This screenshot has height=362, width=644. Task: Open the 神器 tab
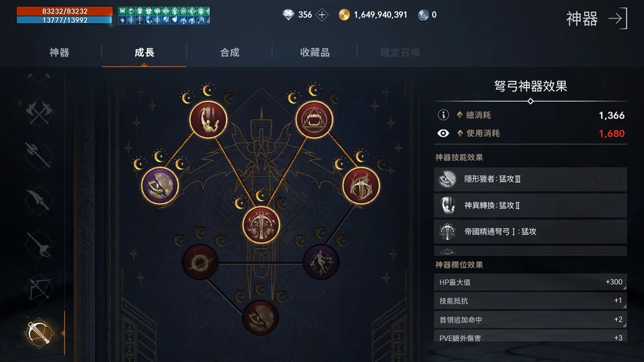[59, 52]
